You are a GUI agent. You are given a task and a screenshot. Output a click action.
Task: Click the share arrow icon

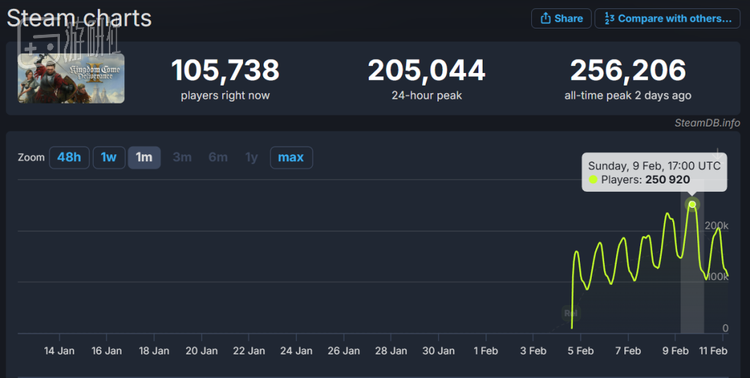coord(545,19)
